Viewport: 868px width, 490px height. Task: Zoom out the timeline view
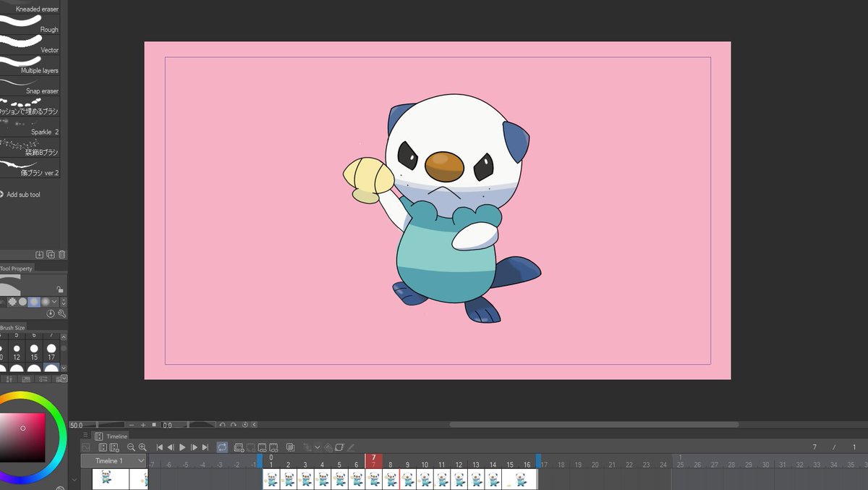click(x=131, y=447)
